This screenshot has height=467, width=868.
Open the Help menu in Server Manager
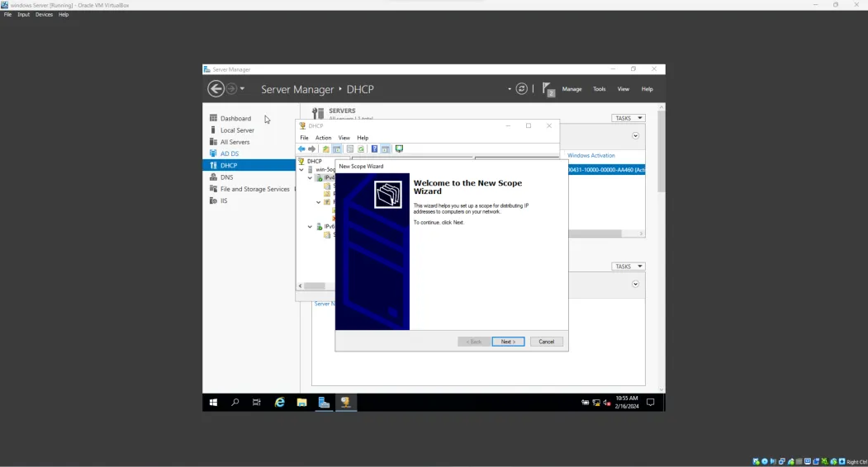click(647, 89)
